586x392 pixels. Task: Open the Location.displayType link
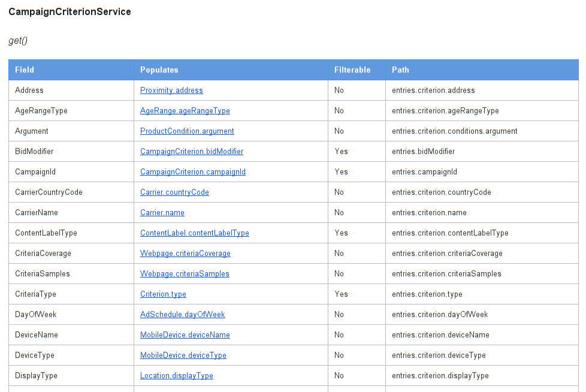pyautogui.click(x=176, y=376)
